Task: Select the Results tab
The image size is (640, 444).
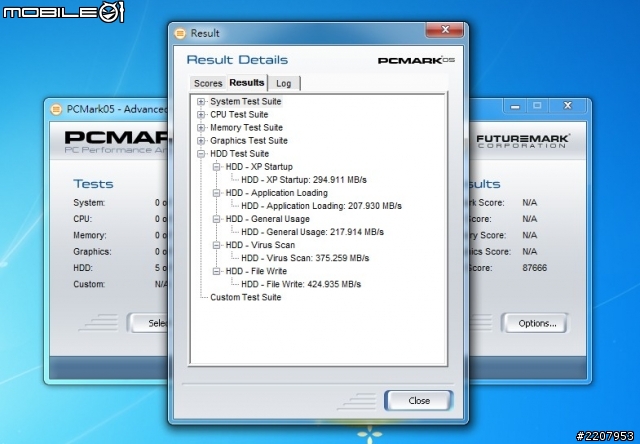Action: (247, 82)
